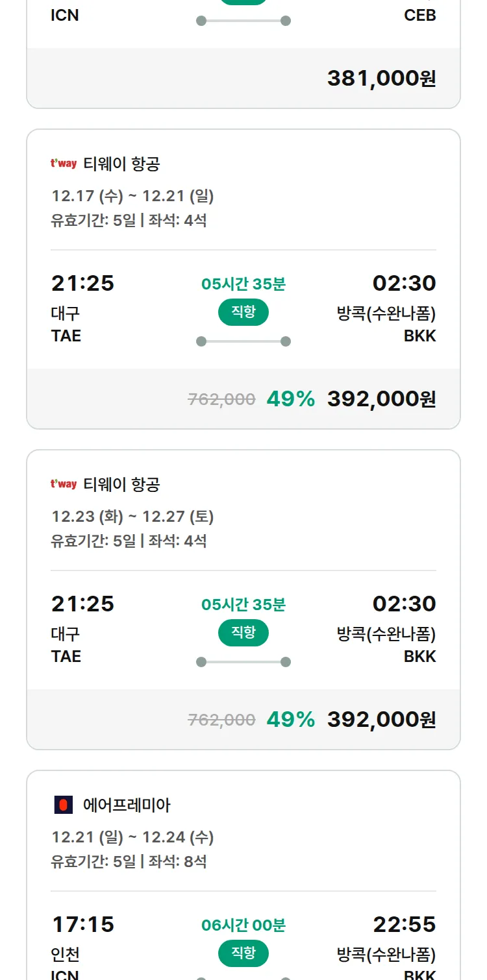
Task: Click the t'way logo on the 12.17 flight card
Action: [x=64, y=164]
